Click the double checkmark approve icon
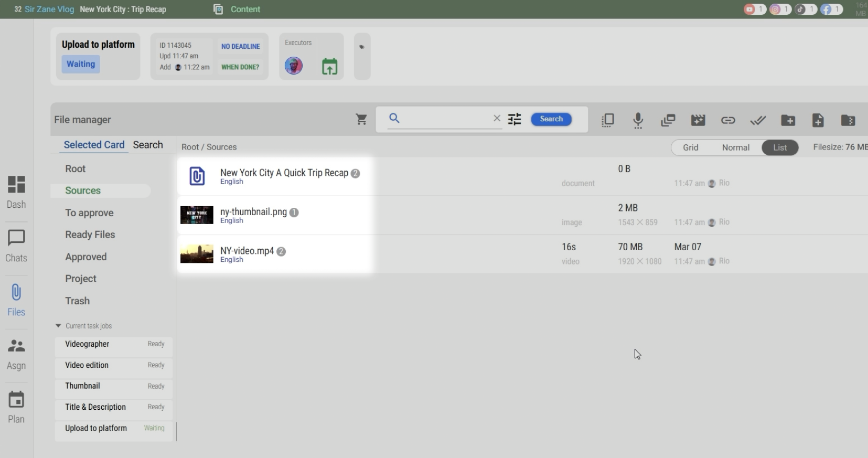 click(x=758, y=120)
